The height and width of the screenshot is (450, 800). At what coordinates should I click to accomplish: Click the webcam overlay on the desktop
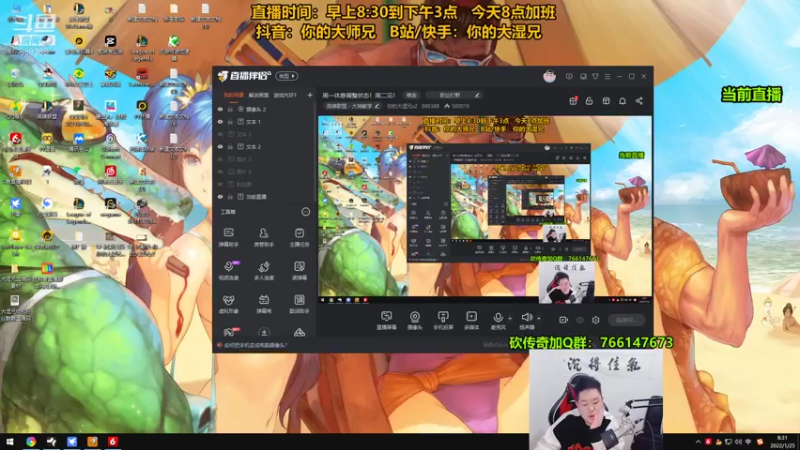pyautogui.click(x=596, y=399)
